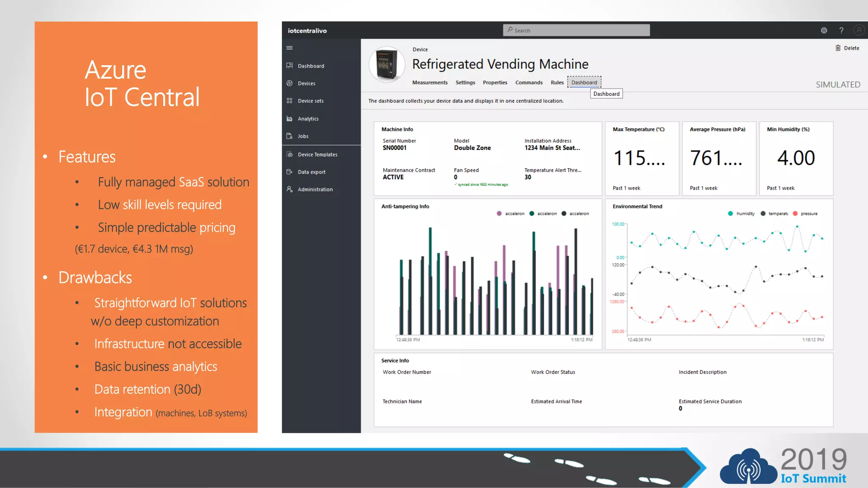Click the Min Humidity 4.00 value
This screenshot has height=488, width=868.
pyautogui.click(x=796, y=158)
